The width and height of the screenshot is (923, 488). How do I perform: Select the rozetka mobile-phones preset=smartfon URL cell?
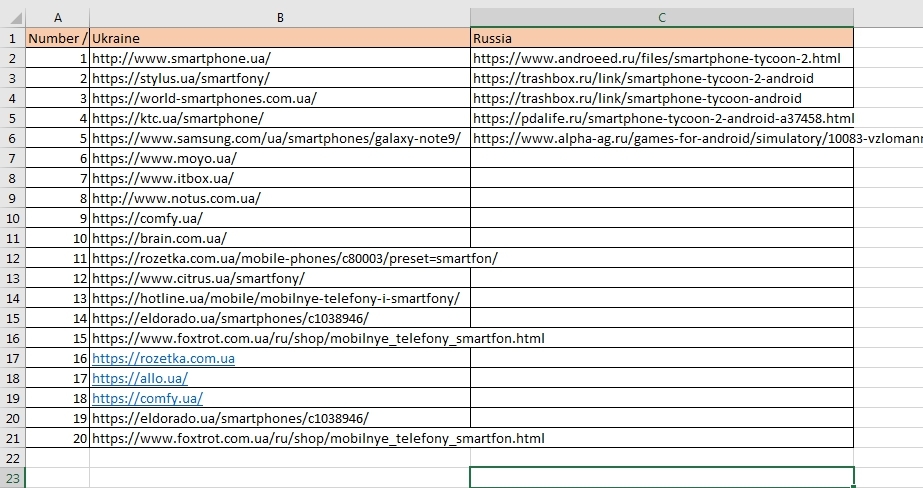pyautogui.click(x=280, y=258)
